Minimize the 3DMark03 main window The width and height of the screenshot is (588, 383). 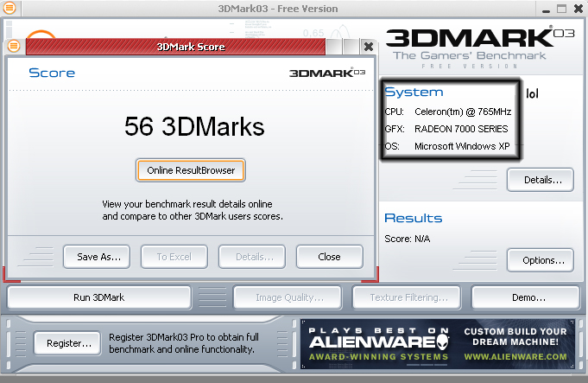point(546,10)
